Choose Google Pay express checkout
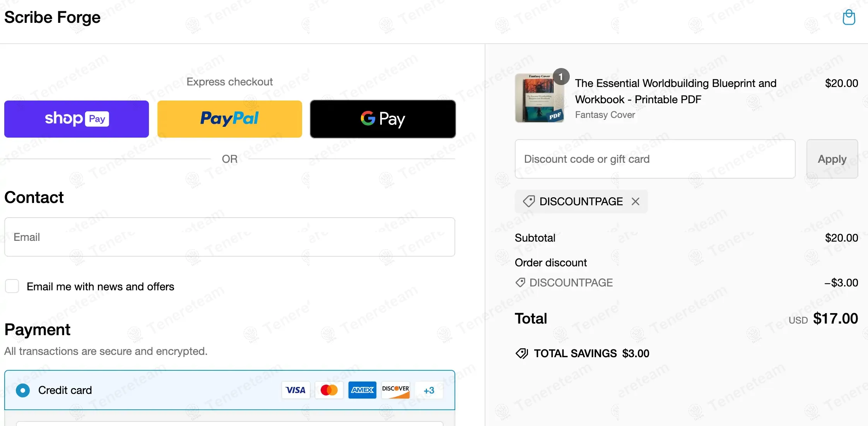868x426 pixels. pos(383,119)
